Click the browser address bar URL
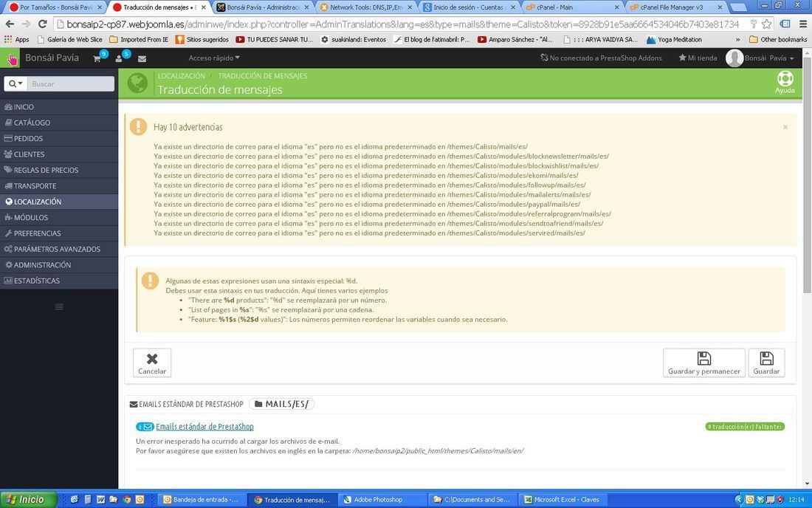This screenshot has width=812, height=508. (402, 24)
